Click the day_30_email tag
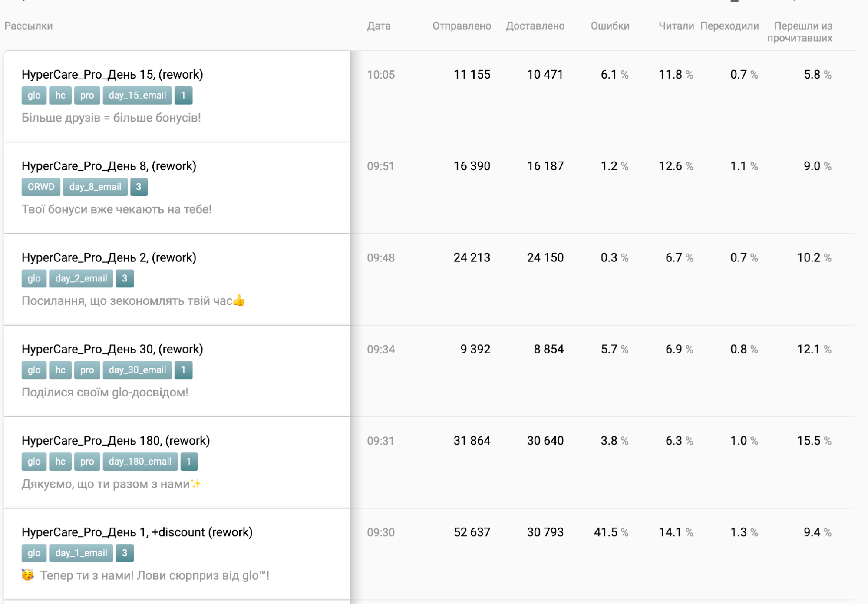868x604 pixels. click(137, 370)
